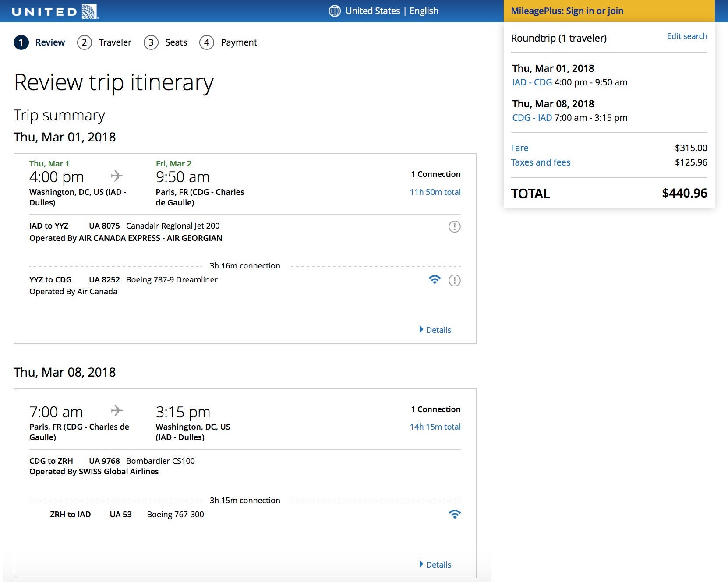Jump to step 4 Payment
The width and height of the screenshot is (728, 582).
[228, 42]
